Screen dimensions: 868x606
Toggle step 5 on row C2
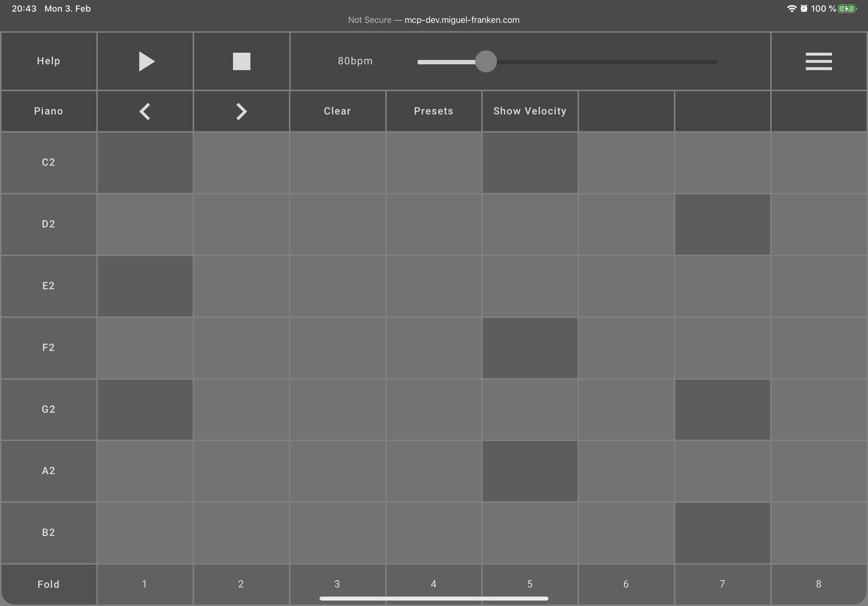530,162
